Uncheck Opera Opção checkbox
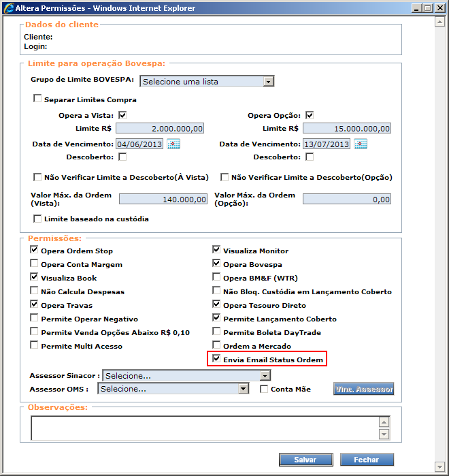The height and width of the screenshot is (476, 449). pyautogui.click(x=310, y=115)
